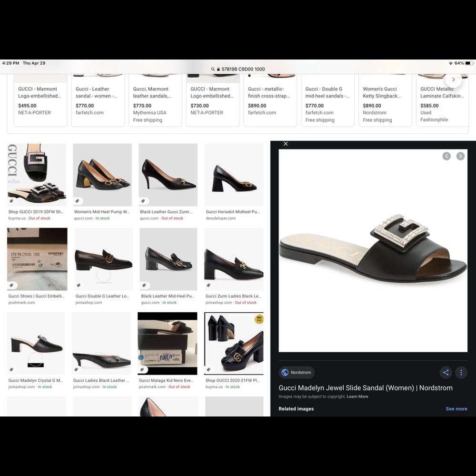Open the Learn More copyright link

tap(357, 397)
